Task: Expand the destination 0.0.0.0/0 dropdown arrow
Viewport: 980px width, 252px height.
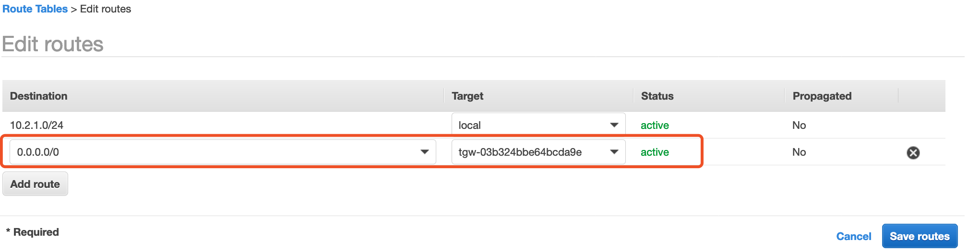Action: (424, 152)
